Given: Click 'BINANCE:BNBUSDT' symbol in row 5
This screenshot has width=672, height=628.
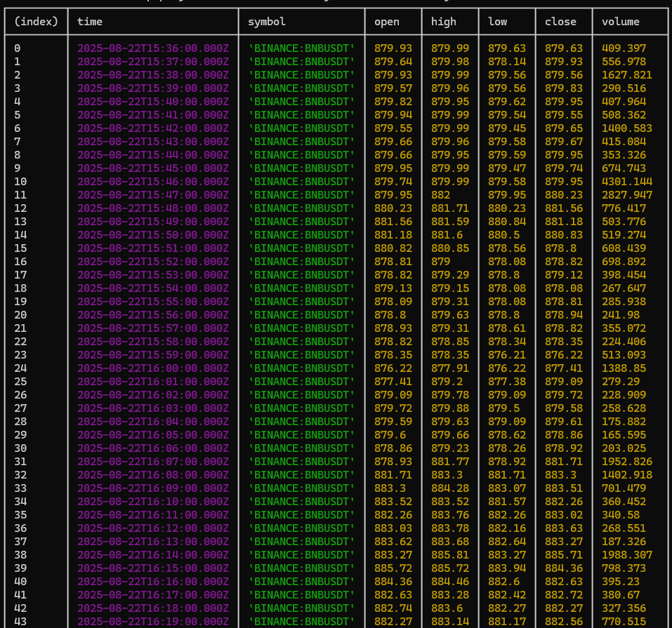Looking at the screenshot, I should tap(301, 115).
